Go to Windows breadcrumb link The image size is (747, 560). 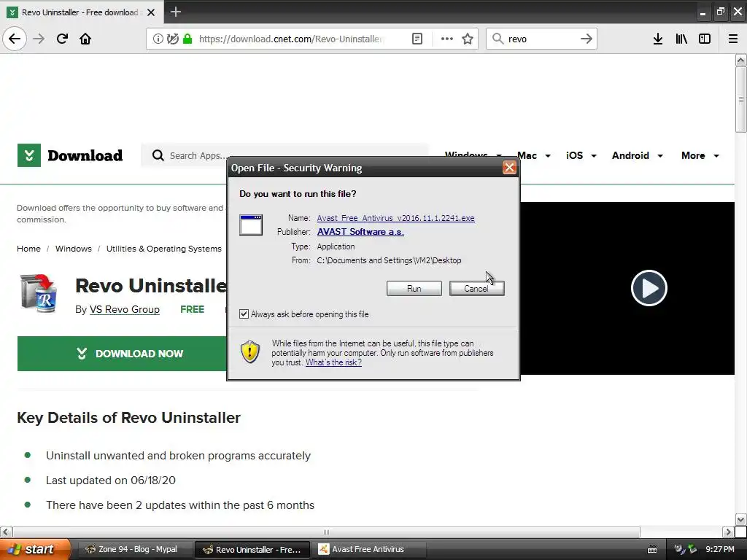[74, 249]
